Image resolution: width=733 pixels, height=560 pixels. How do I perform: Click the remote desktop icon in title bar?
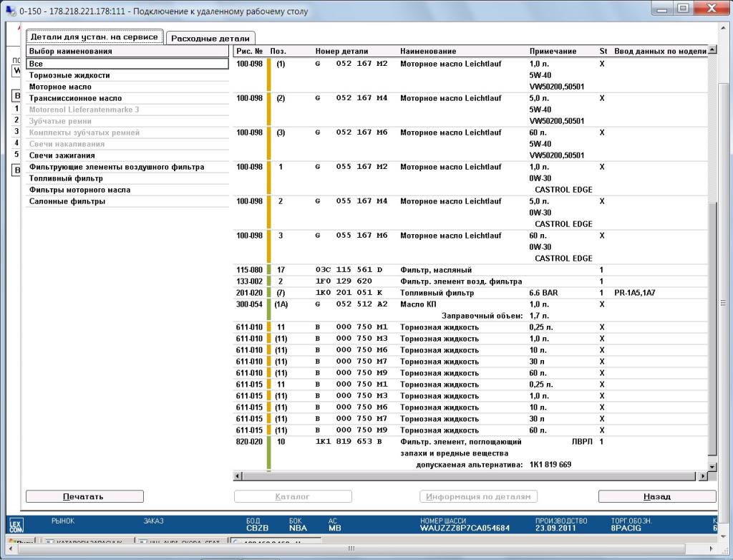tap(10, 10)
